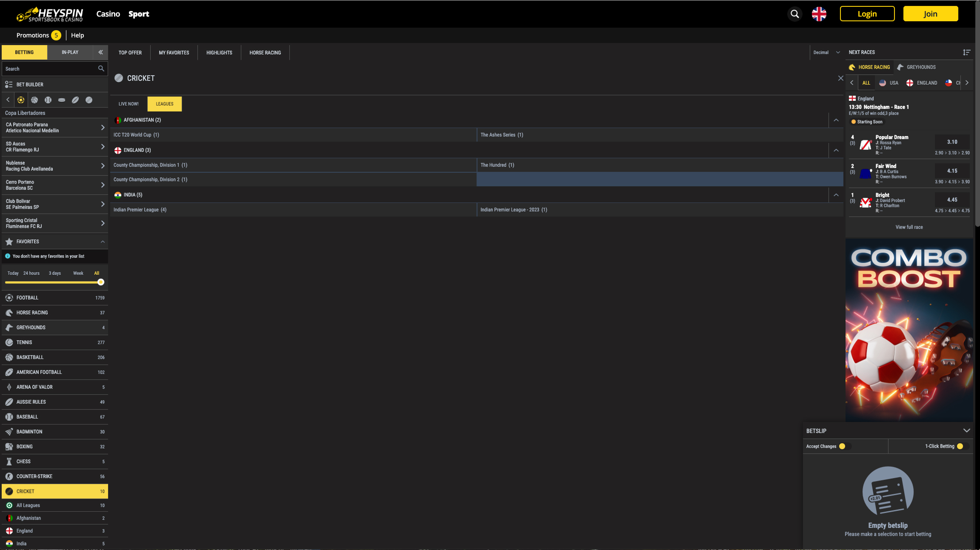Open Badminton sport in sidebar
Screen dimensions: 980x550
[55, 432]
